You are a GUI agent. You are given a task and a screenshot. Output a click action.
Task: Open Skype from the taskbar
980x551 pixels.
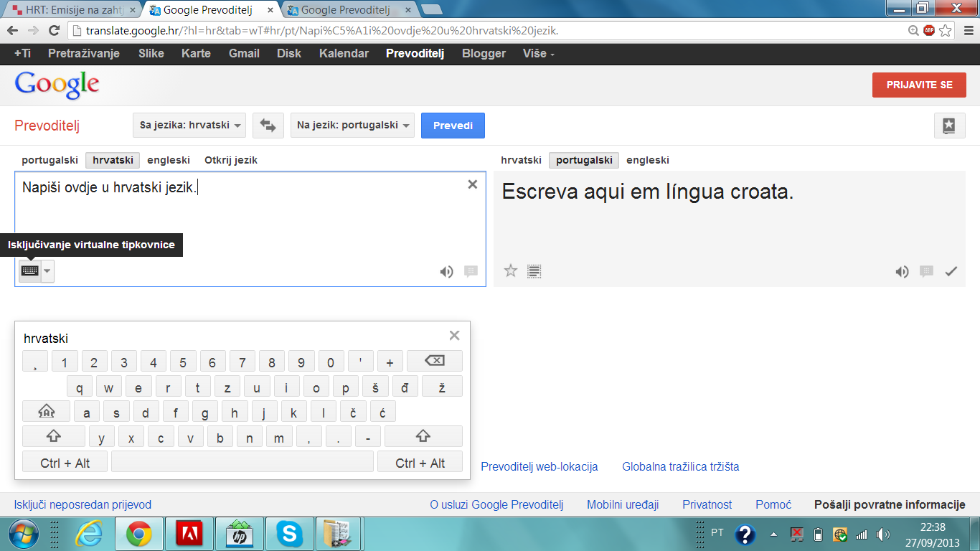click(x=289, y=534)
